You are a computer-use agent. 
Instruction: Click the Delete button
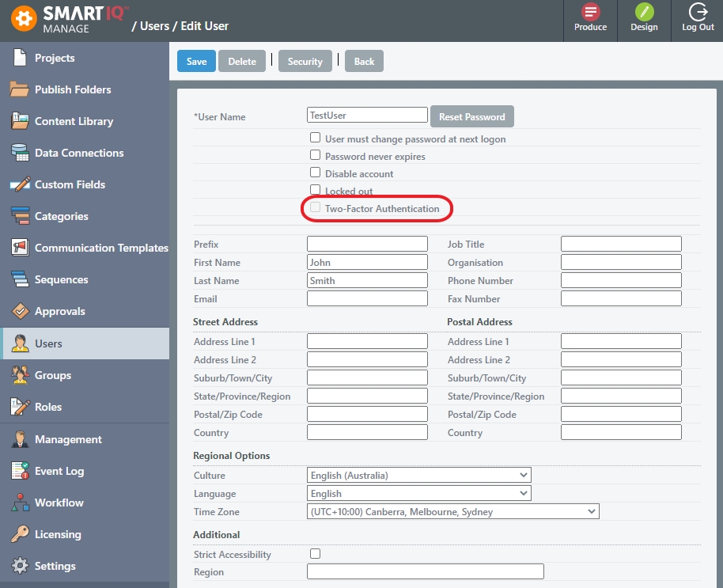(242, 61)
